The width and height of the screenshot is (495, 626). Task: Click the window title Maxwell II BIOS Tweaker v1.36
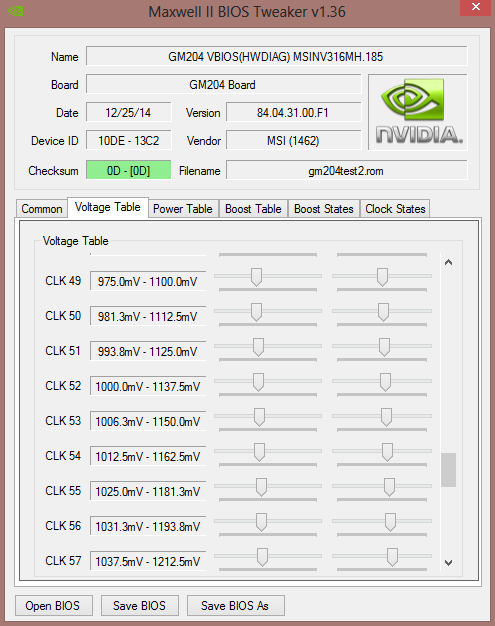point(247,12)
